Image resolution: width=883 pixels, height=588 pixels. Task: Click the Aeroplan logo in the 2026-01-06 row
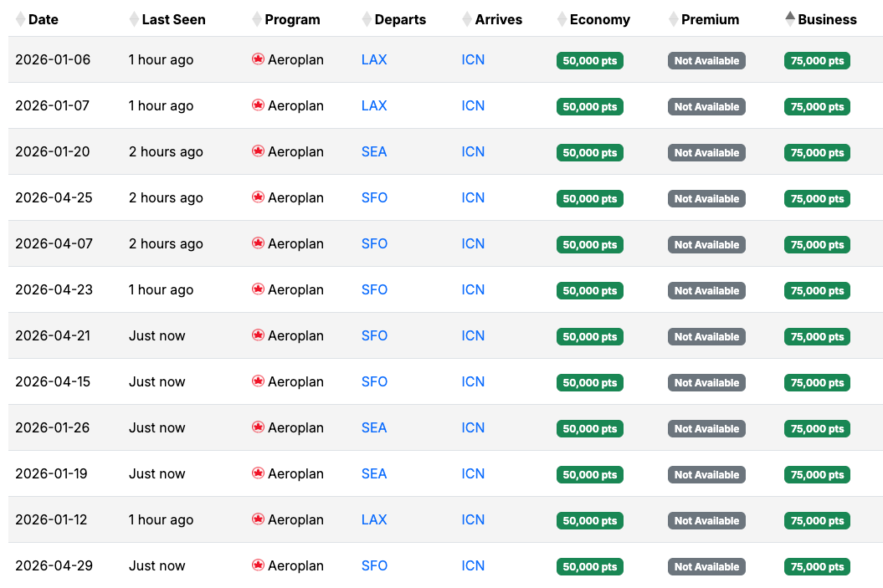258,59
